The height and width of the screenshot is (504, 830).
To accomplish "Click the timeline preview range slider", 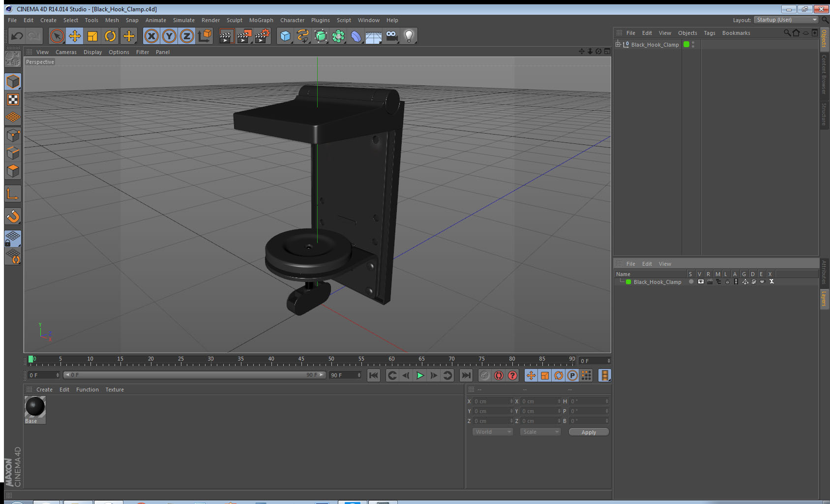I will pos(194,375).
